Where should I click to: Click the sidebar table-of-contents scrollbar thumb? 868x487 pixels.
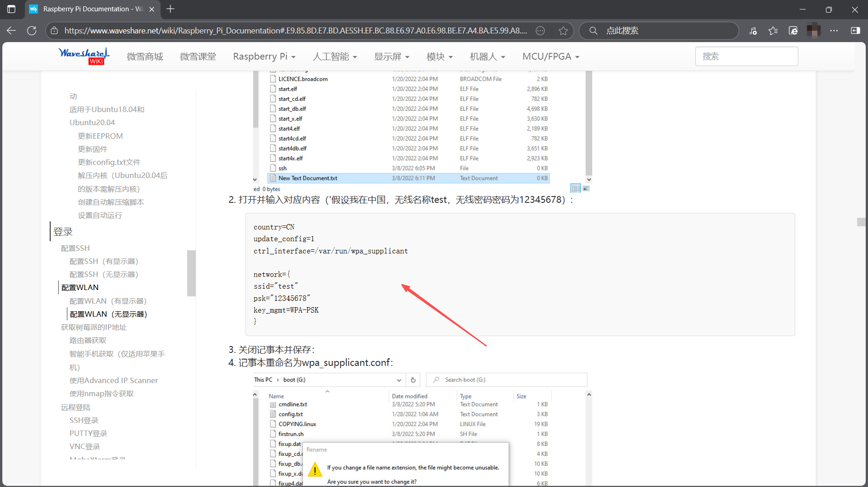(191, 273)
